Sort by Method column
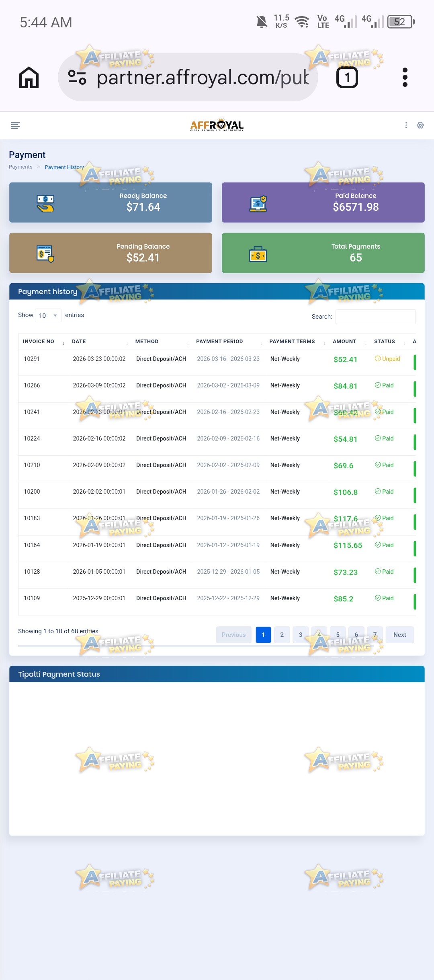Screen dimensions: 434x980 161,341
